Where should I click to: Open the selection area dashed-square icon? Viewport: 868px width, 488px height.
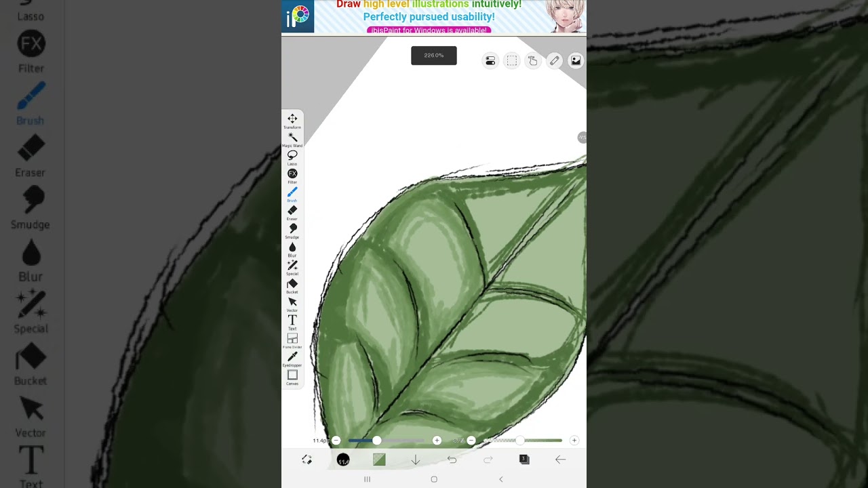click(512, 61)
